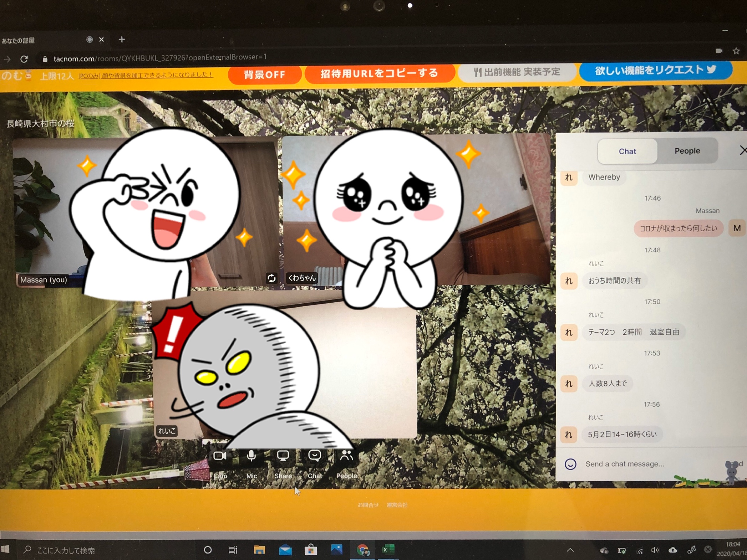
Task: Click the 背景OFF button
Action: 265,75
